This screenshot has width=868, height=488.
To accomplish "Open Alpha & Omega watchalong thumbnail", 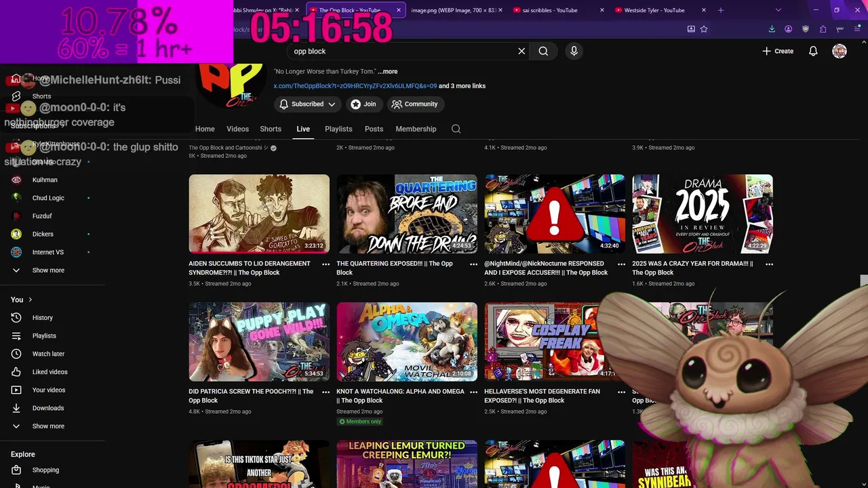I will tap(407, 342).
